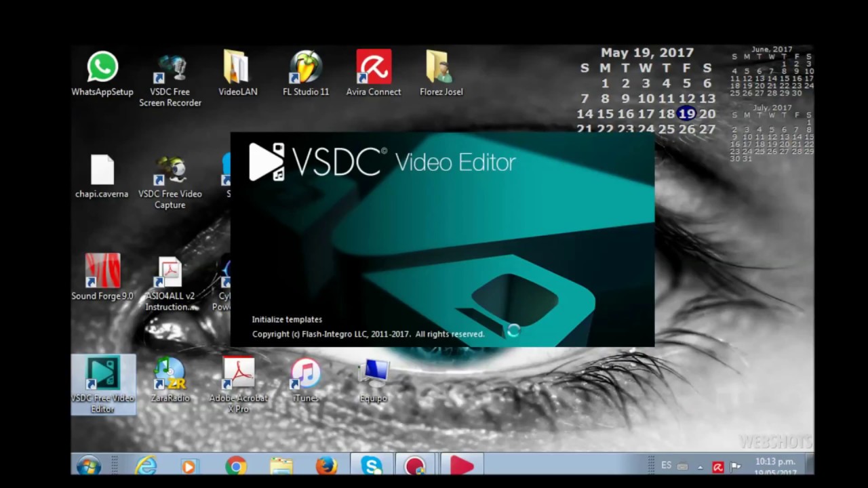
Task: Launch Google Chrome from the taskbar
Action: [236, 466]
